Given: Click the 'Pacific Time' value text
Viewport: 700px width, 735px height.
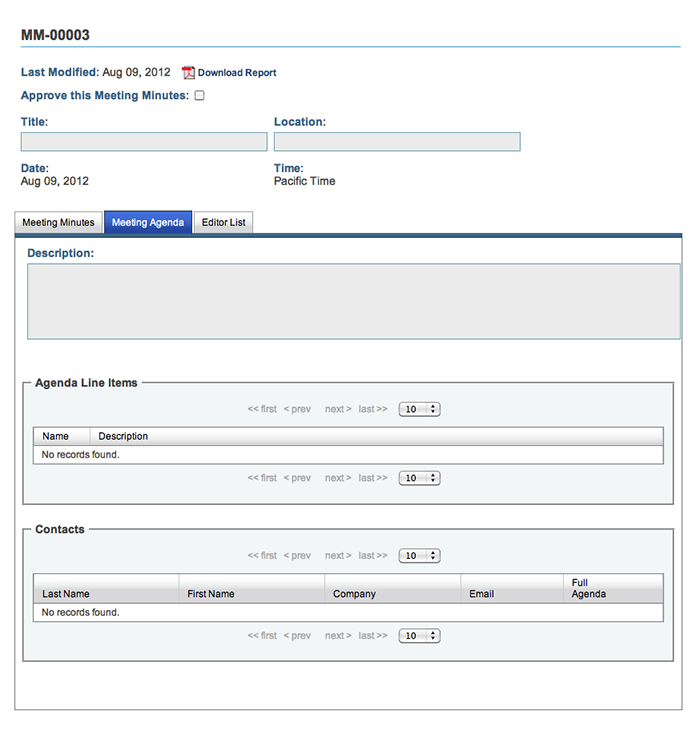Looking at the screenshot, I should [x=305, y=181].
